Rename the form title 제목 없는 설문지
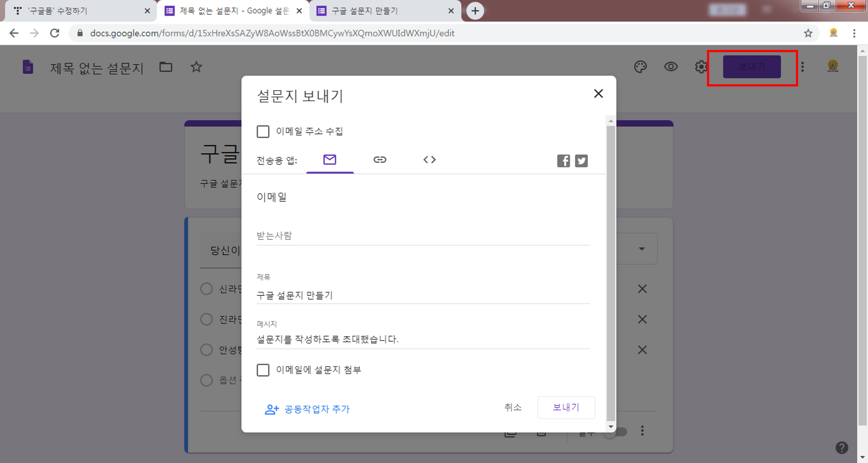The image size is (868, 463). click(x=96, y=68)
